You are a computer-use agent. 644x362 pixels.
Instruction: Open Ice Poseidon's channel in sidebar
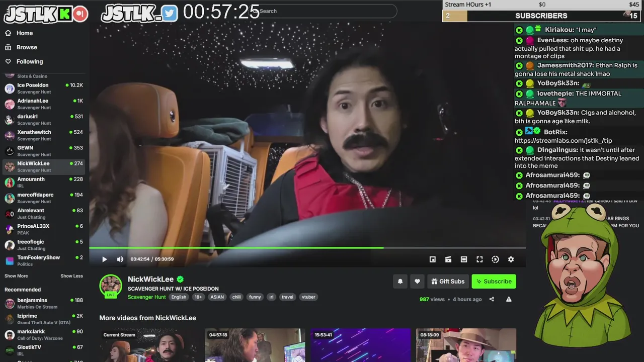click(44, 88)
